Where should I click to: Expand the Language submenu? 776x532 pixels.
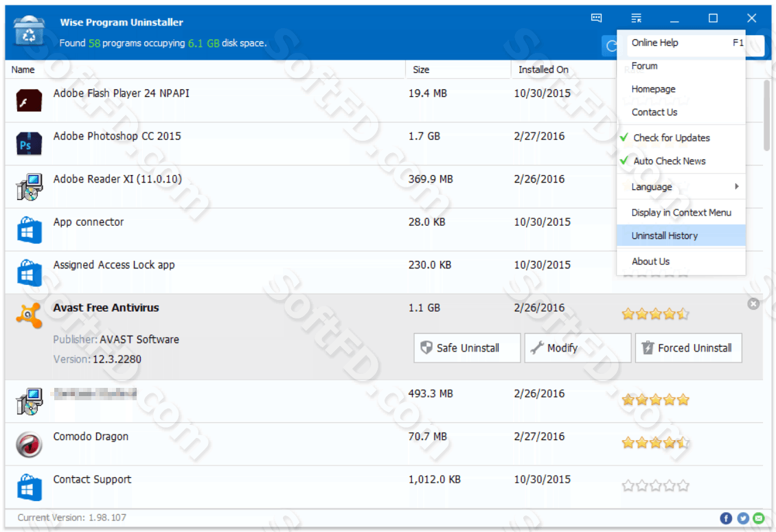(681, 187)
